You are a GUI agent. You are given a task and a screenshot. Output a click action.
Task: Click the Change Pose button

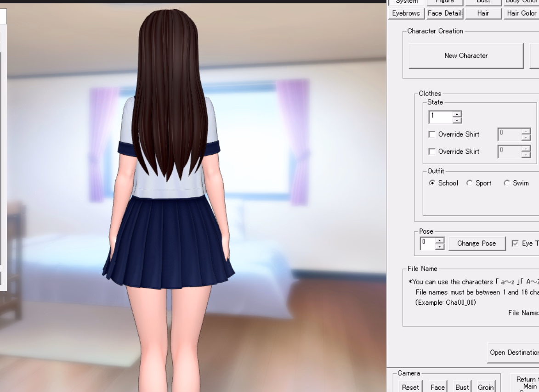[x=477, y=243]
